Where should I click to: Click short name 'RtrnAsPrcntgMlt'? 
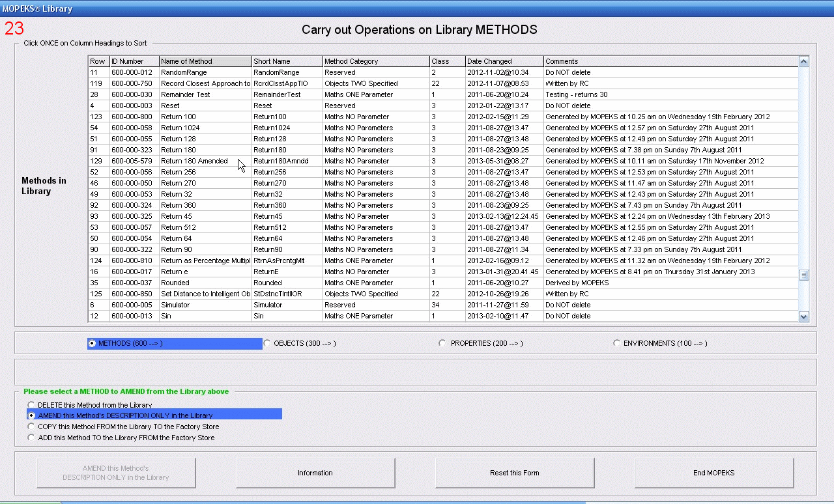[279, 260]
